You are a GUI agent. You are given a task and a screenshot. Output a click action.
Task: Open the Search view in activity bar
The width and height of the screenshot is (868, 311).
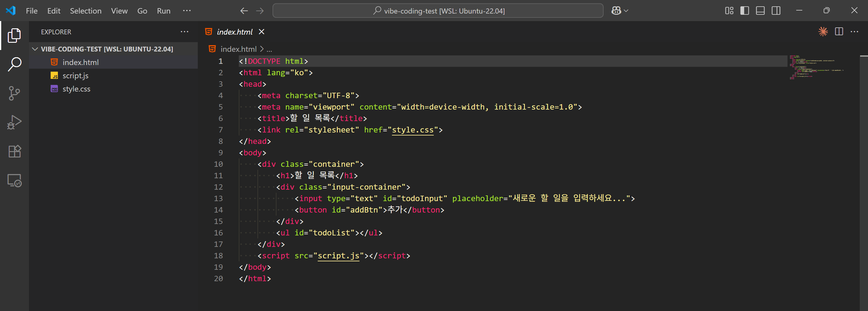(14, 64)
